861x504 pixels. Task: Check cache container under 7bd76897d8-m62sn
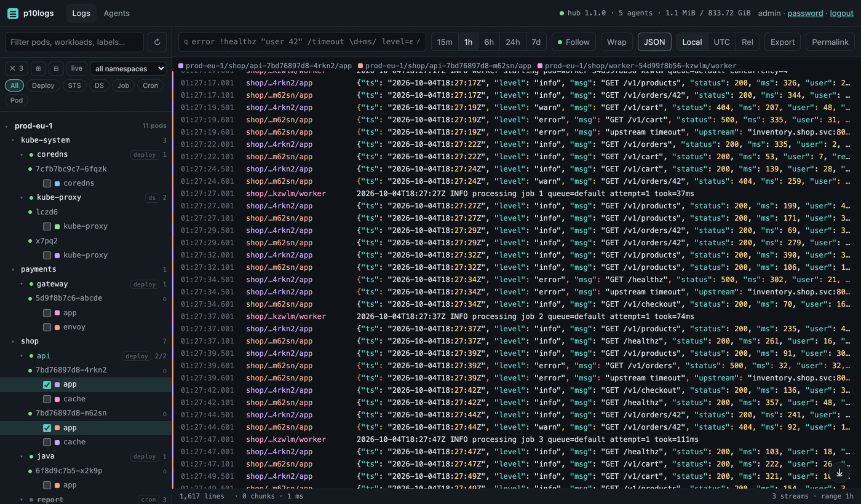pyautogui.click(x=47, y=442)
